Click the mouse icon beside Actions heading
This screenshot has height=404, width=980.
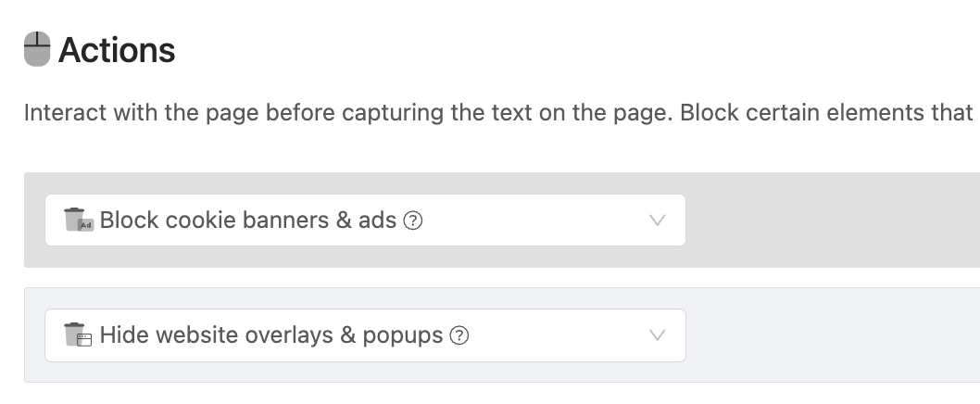pyautogui.click(x=37, y=49)
